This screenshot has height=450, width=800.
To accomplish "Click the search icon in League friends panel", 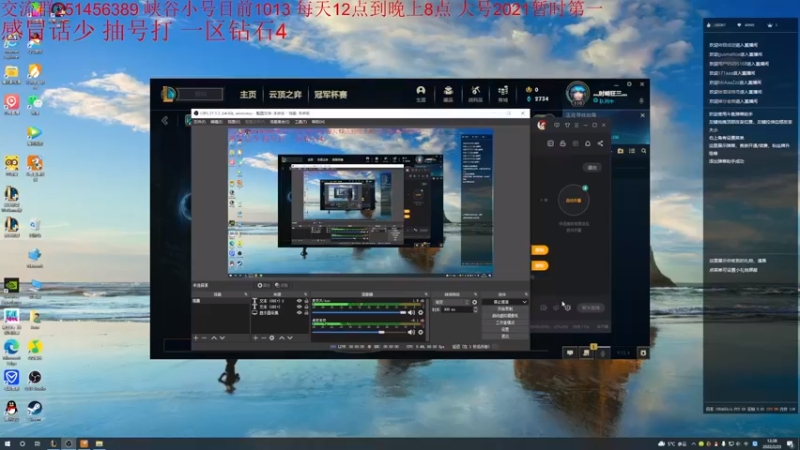I will pyautogui.click(x=644, y=151).
